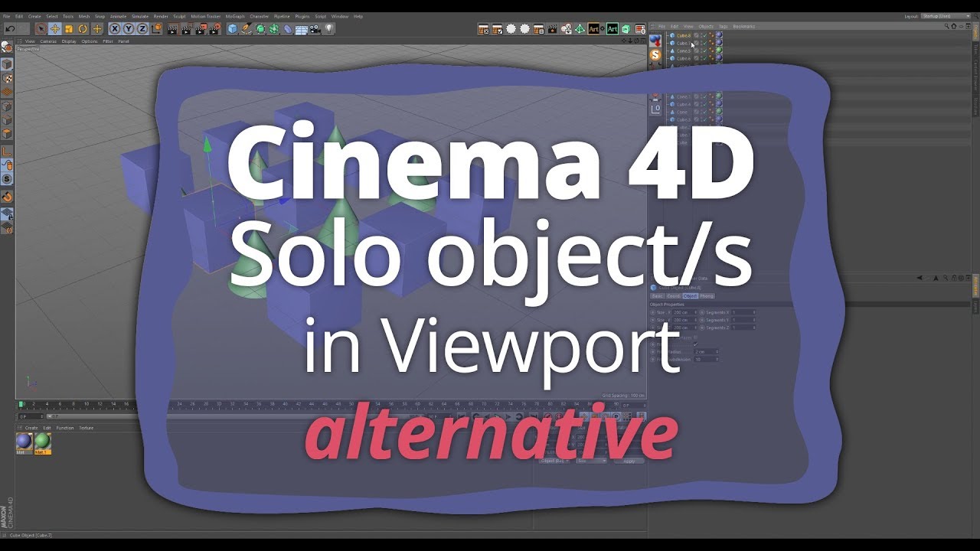Switch to Edges mode
This screenshot has height=551, width=980.
coord(7,120)
